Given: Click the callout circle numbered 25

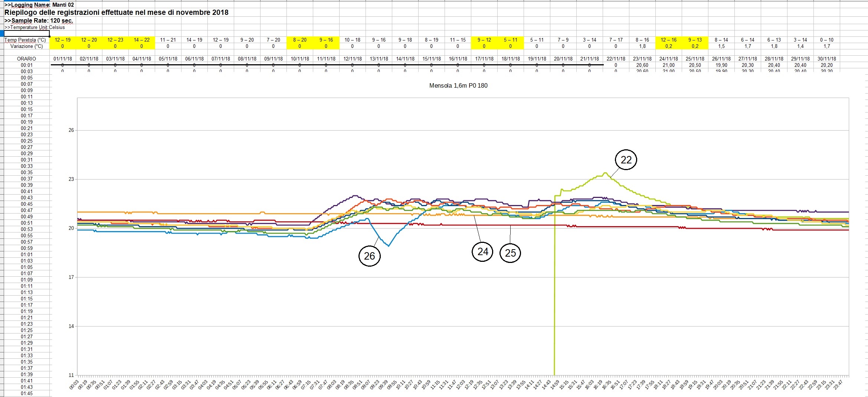Looking at the screenshot, I should click(510, 253).
